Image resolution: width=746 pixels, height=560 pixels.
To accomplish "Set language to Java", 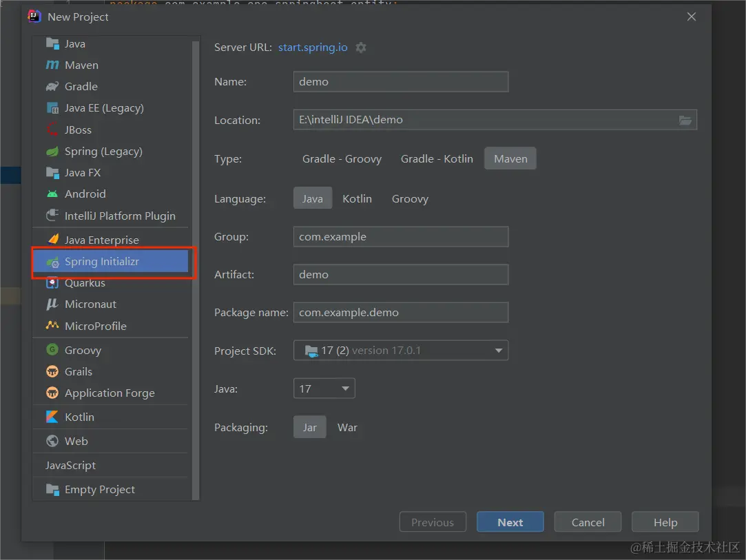I will pos(313,198).
